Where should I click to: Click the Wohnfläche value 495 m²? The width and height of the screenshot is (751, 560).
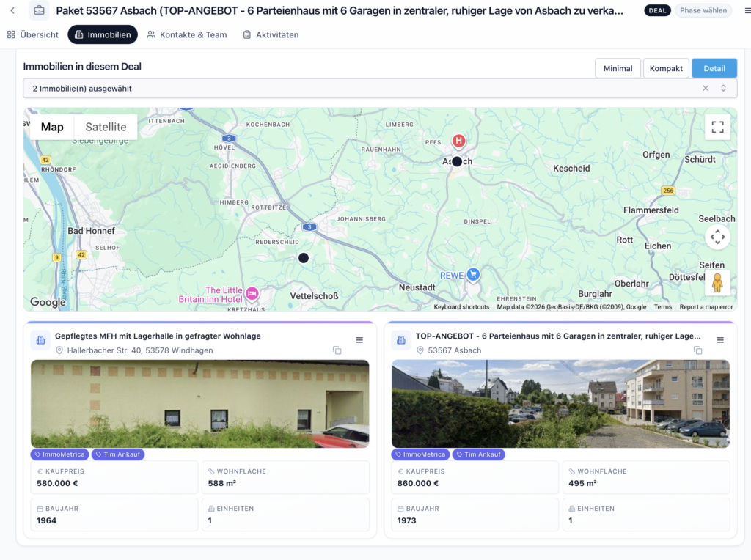(x=582, y=483)
